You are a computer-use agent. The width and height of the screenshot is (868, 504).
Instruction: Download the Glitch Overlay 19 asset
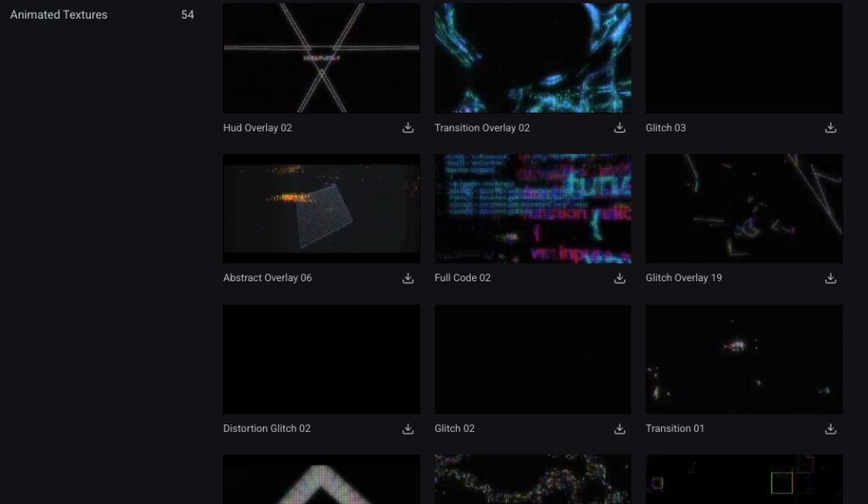pyautogui.click(x=831, y=278)
